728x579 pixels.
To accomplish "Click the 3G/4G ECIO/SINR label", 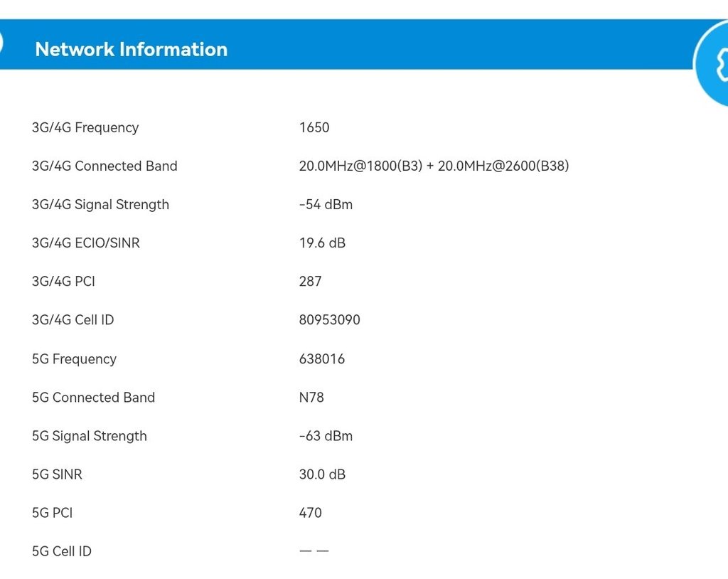I will click(86, 243).
